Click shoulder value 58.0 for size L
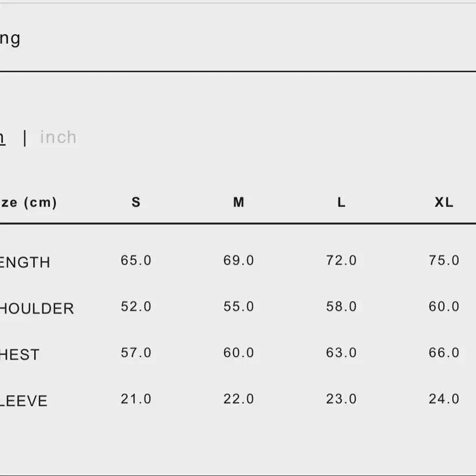Screen dimensions: 476x476 point(341,307)
